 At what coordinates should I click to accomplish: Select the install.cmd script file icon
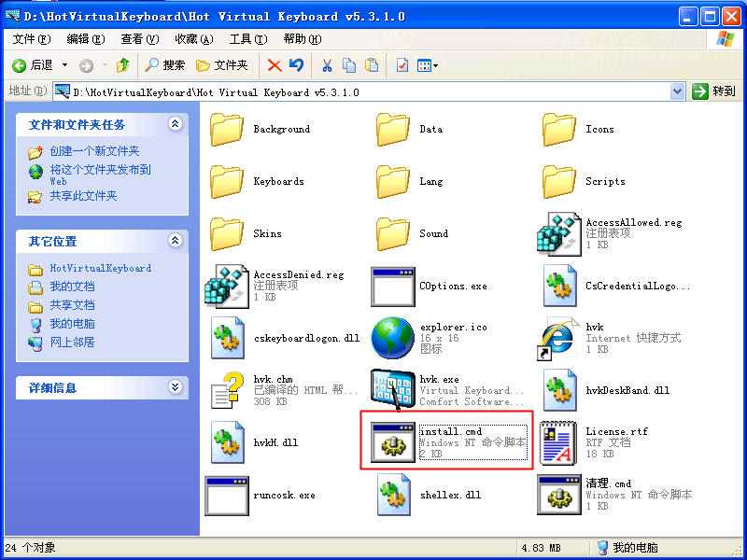393,442
